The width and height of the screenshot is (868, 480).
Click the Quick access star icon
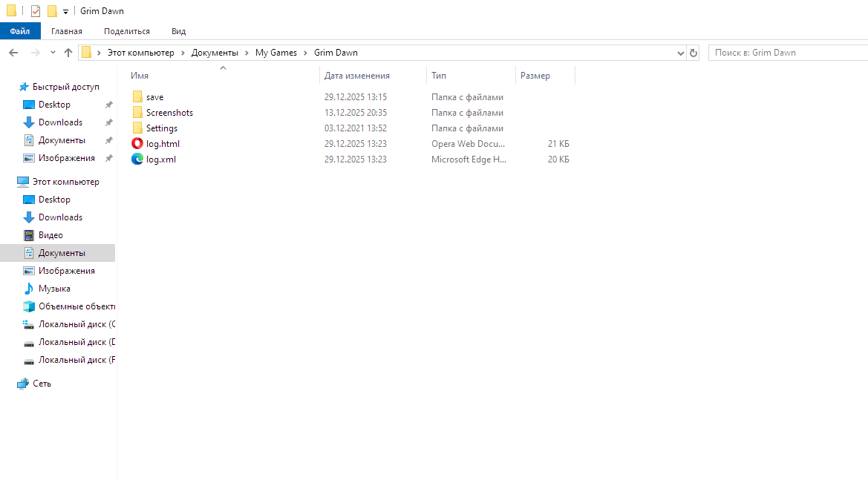24,87
